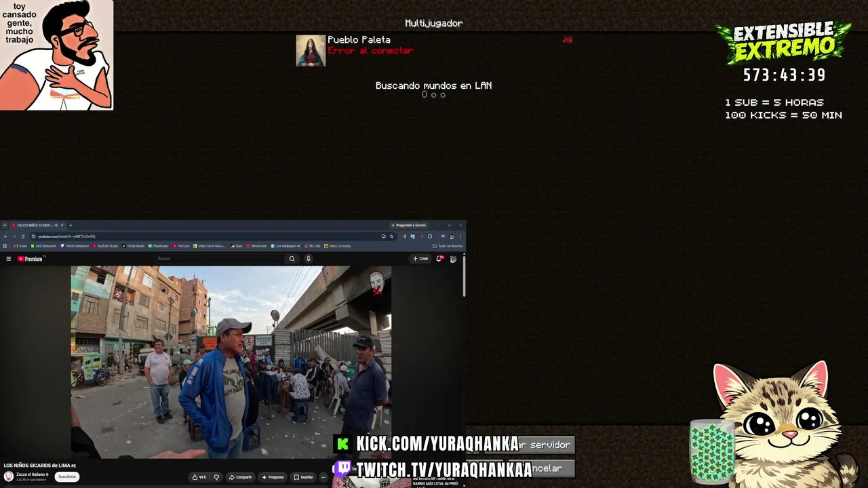The height and width of the screenshot is (488, 868).
Task: Open the Video Game Music bookmark
Action: pos(209,246)
